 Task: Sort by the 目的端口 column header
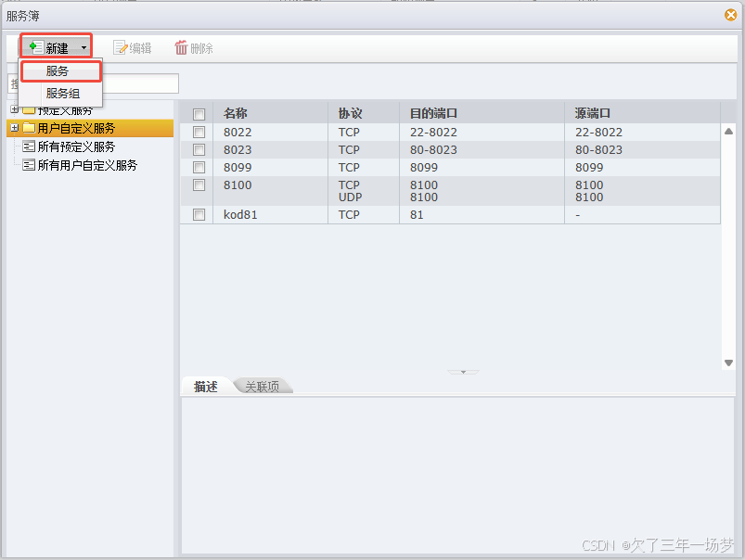pos(482,113)
